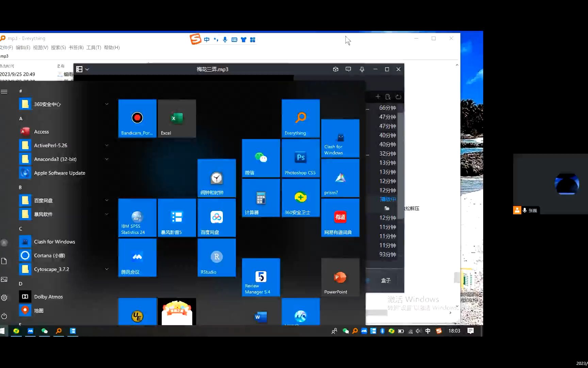The height and width of the screenshot is (368, 588).
Task: Click the Start menu hamburger icon
Action: (4, 91)
